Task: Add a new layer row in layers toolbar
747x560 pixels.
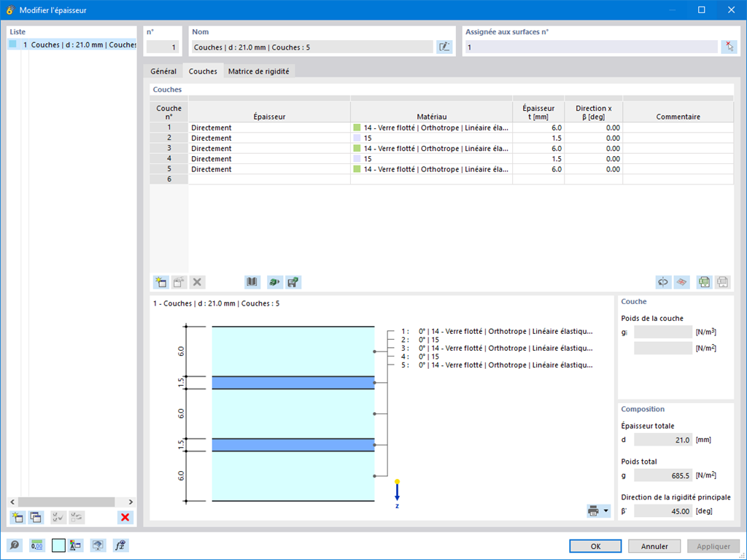Action: point(161,282)
